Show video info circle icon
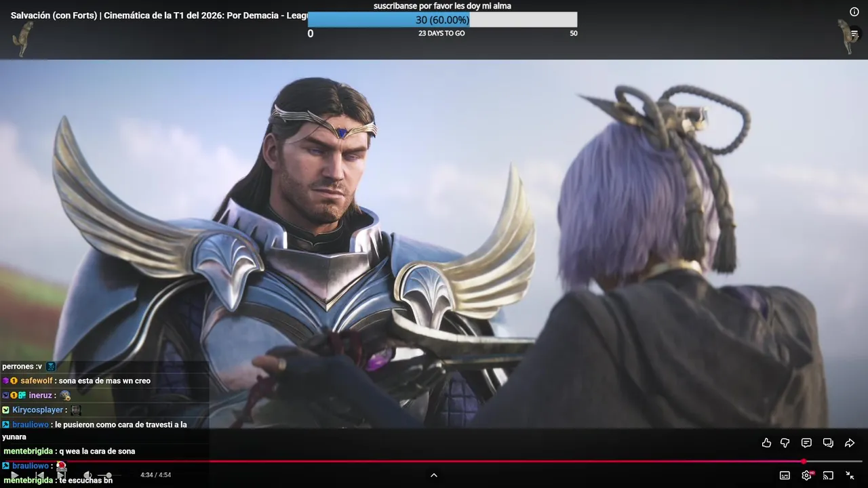 [x=854, y=12]
